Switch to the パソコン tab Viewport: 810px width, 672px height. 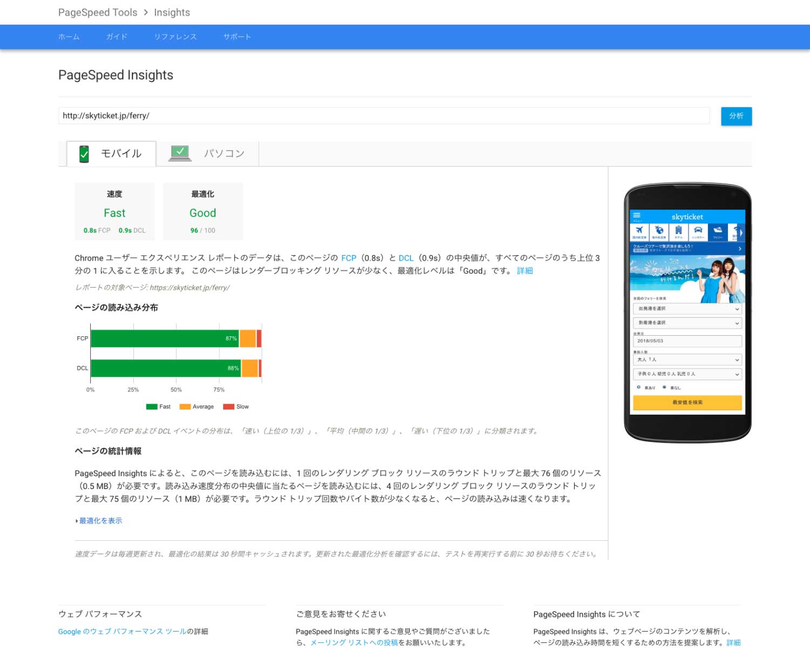pyautogui.click(x=208, y=154)
